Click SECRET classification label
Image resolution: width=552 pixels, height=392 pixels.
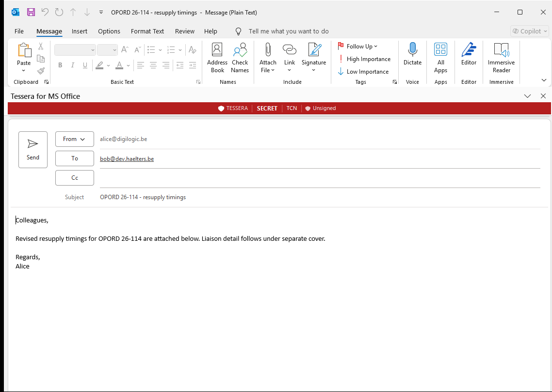coord(267,108)
